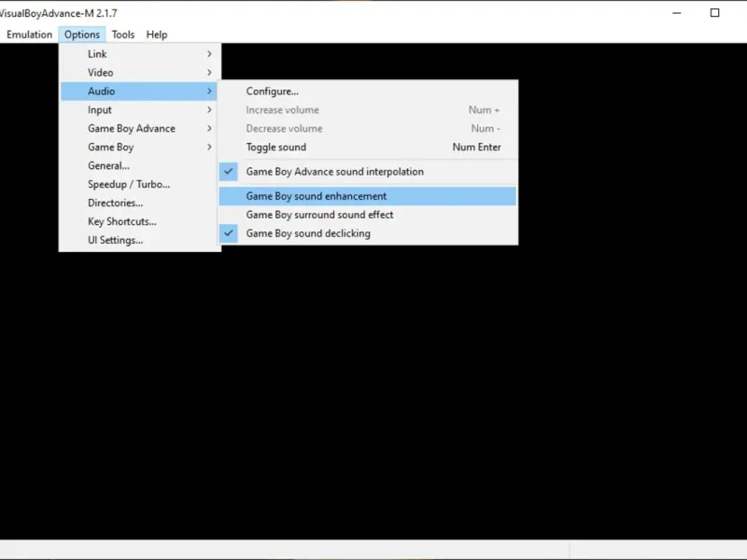Open Directories... dialog
Image resolution: width=747 pixels, height=560 pixels.
coord(139,203)
